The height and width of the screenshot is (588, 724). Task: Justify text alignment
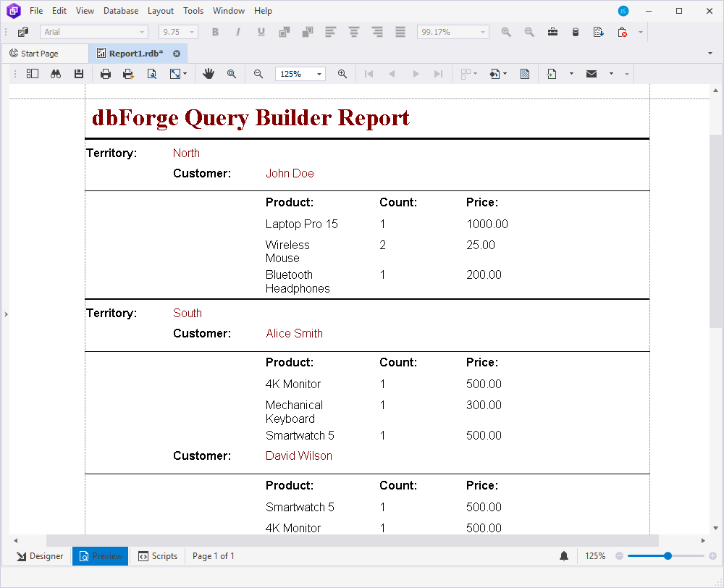tap(400, 32)
